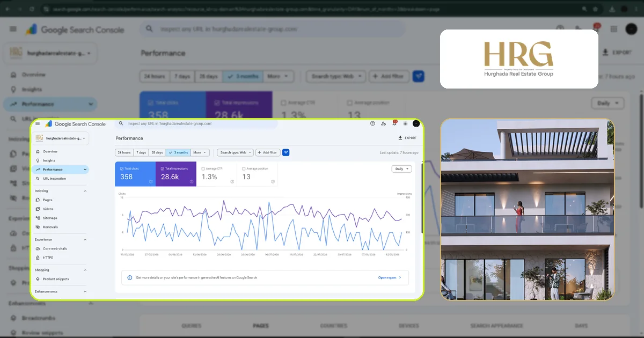The width and height of the screenshot is (644, 338).
Task: Click the Google Search Console logo in the inset
Action: click(x=76, y=124)
